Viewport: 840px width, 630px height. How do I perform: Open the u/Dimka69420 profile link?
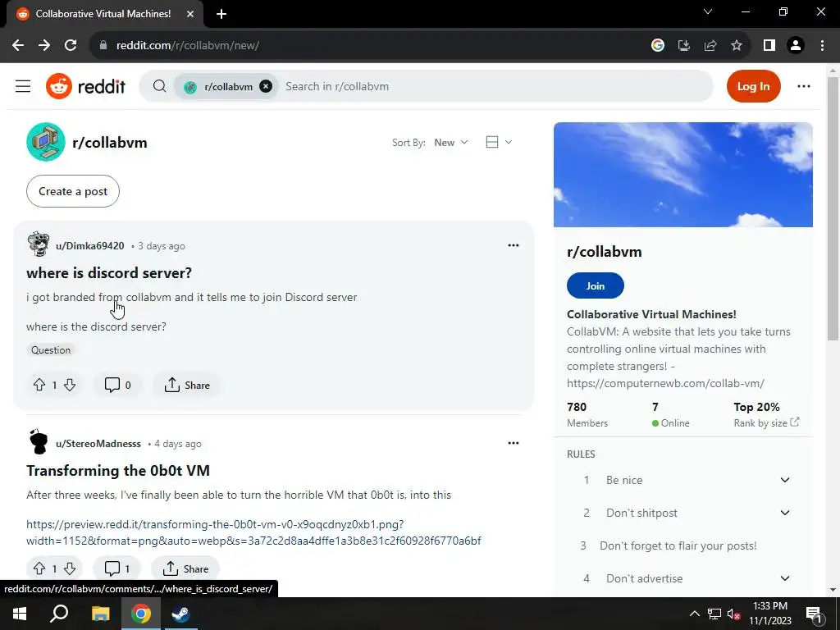click(90, 246)
